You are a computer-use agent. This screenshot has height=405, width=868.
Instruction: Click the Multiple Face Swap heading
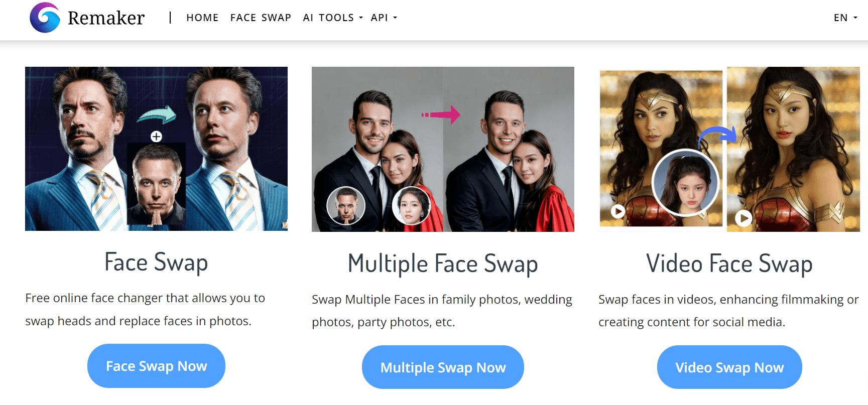[443, 263]
